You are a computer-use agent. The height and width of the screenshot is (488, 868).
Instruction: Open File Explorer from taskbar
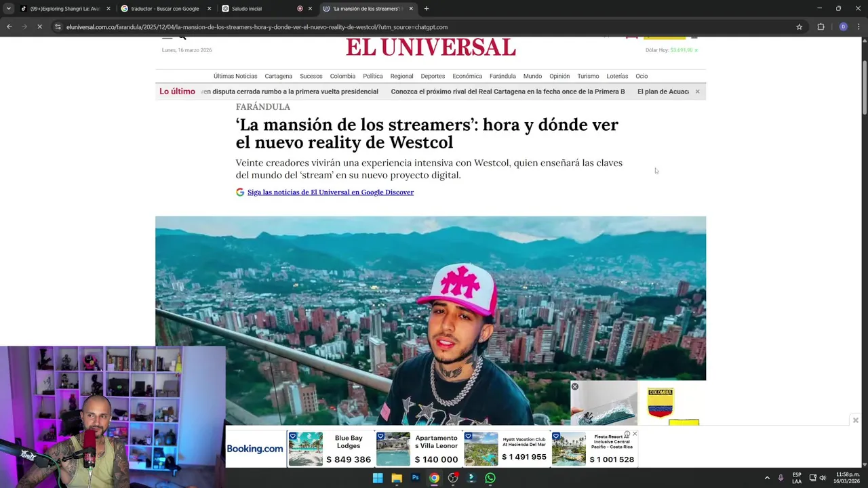point(397,478)
